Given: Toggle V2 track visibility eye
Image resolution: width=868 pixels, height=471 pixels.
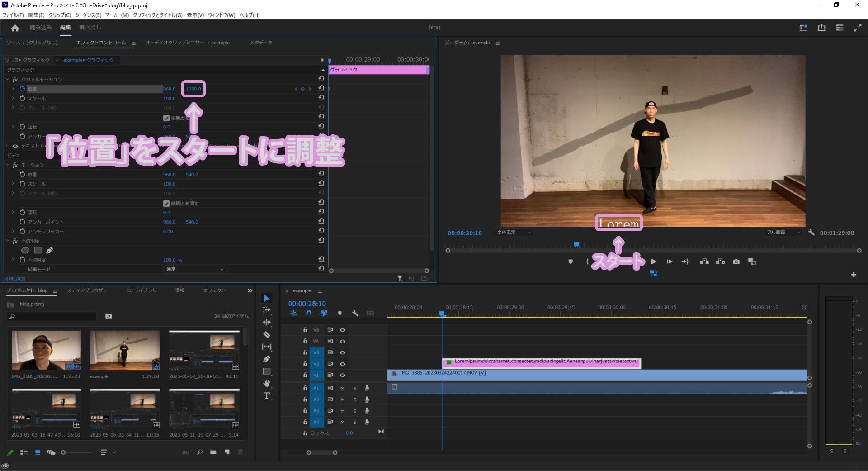Looking at the screenshot, I should 343,364.
